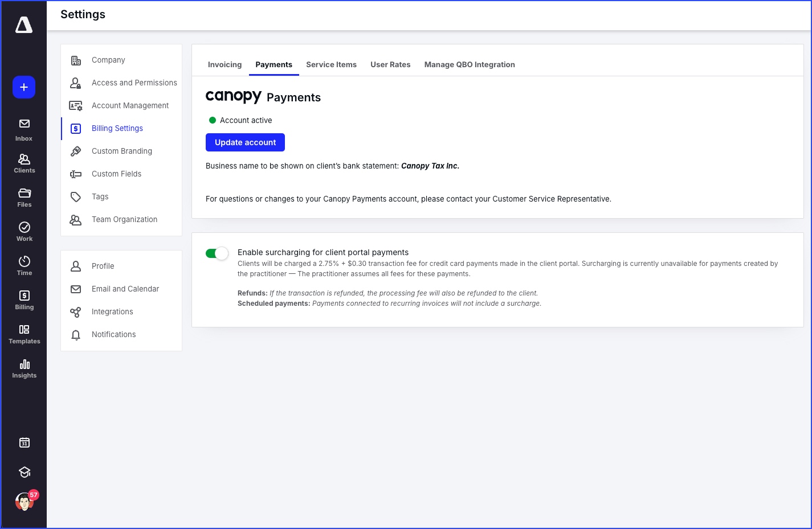Open Custom Branding settings
The height and width of the screenshot is (529, 812).
pyautogui.click(x=121, y=151)
